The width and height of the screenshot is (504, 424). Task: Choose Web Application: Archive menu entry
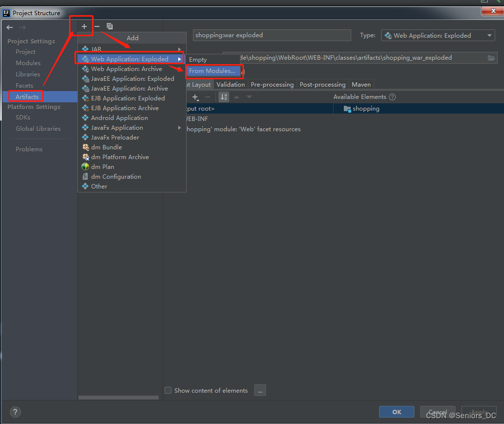(132, 69)
